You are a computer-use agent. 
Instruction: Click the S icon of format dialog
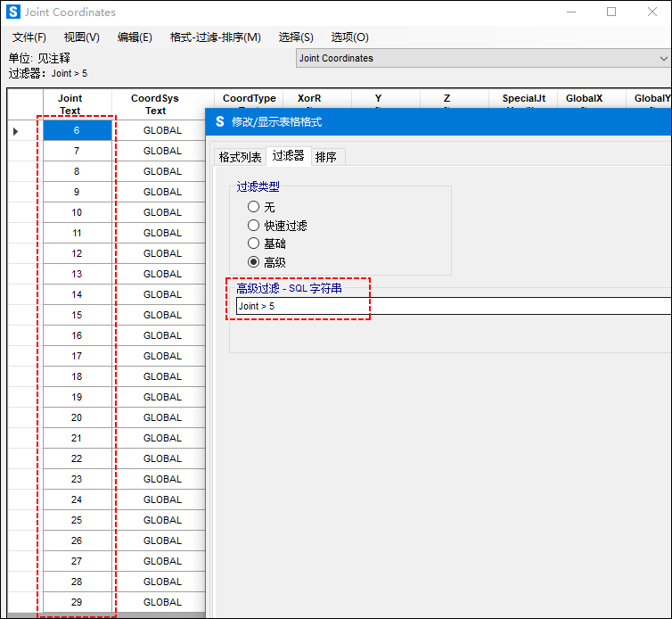point(219,122)
